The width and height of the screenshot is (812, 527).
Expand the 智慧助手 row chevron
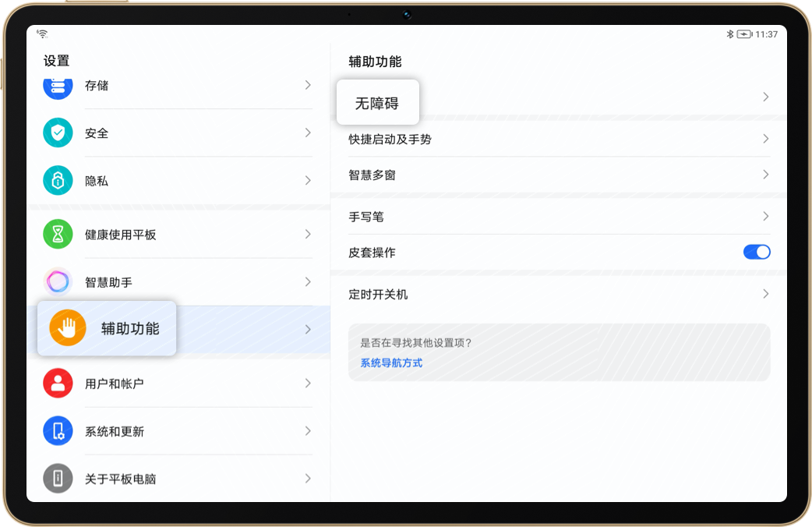click(x=308, y=282)
